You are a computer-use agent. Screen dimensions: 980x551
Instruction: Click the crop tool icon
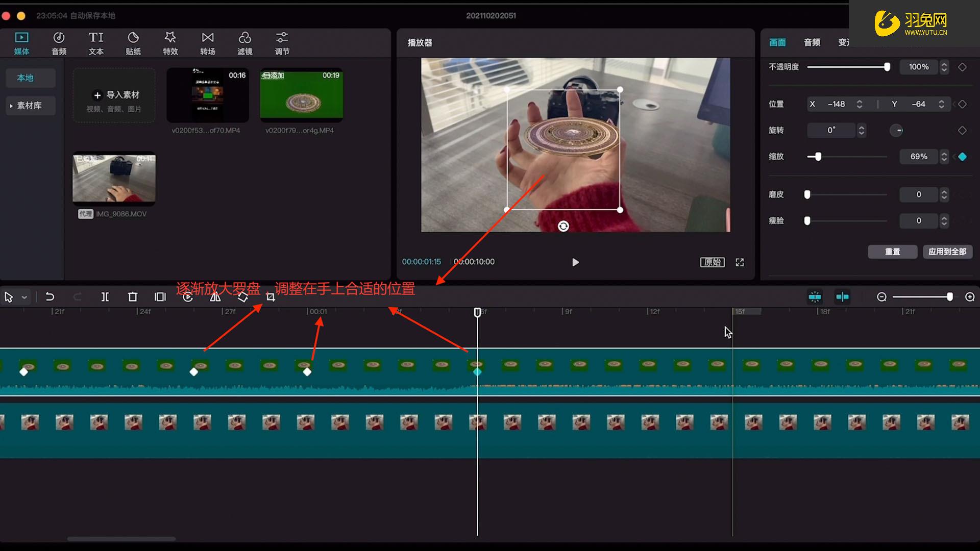coord(271,297)
